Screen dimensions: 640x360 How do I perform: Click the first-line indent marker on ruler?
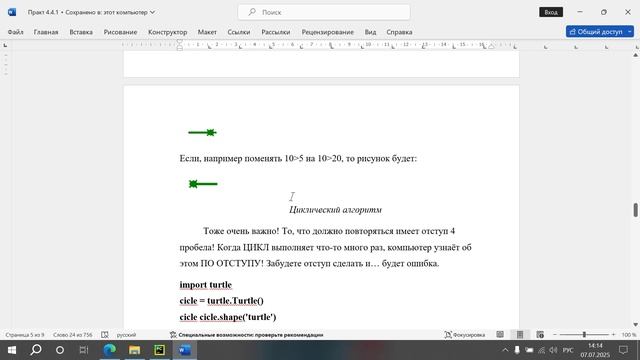click(x=180, y=42)
